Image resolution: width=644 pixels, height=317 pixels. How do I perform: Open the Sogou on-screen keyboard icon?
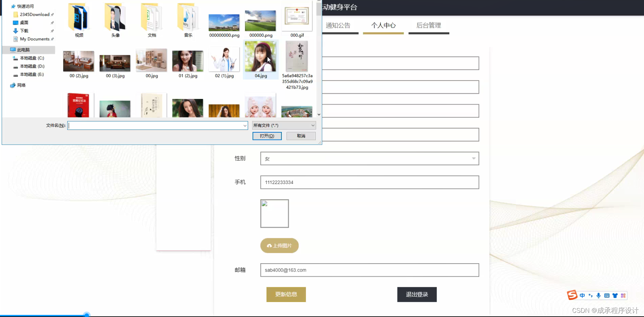point(607,295)
